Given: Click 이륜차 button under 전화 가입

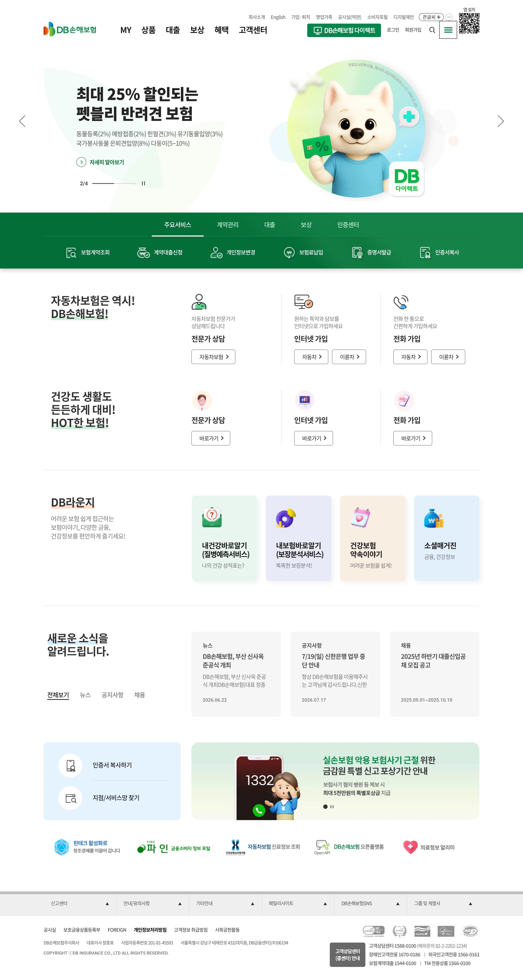Looking at the screenshot, I should [448, 357].
